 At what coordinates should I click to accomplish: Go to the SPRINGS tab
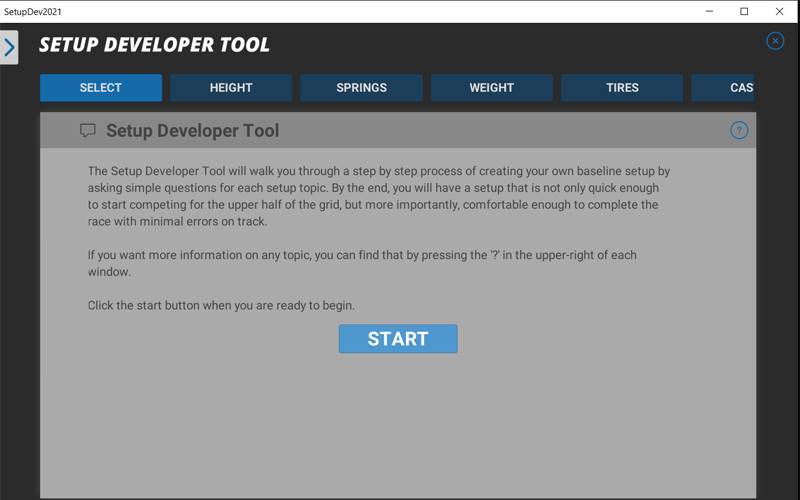361,88
